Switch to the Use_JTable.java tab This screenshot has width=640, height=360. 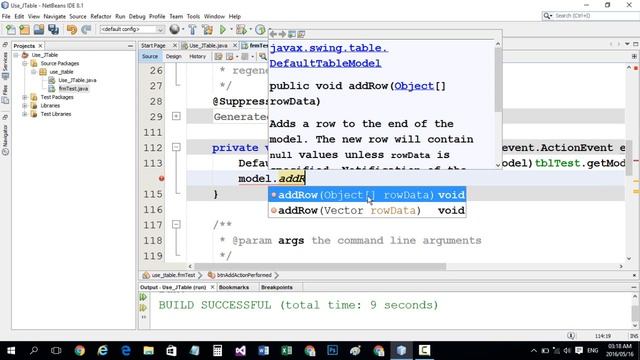click(208, 45)
